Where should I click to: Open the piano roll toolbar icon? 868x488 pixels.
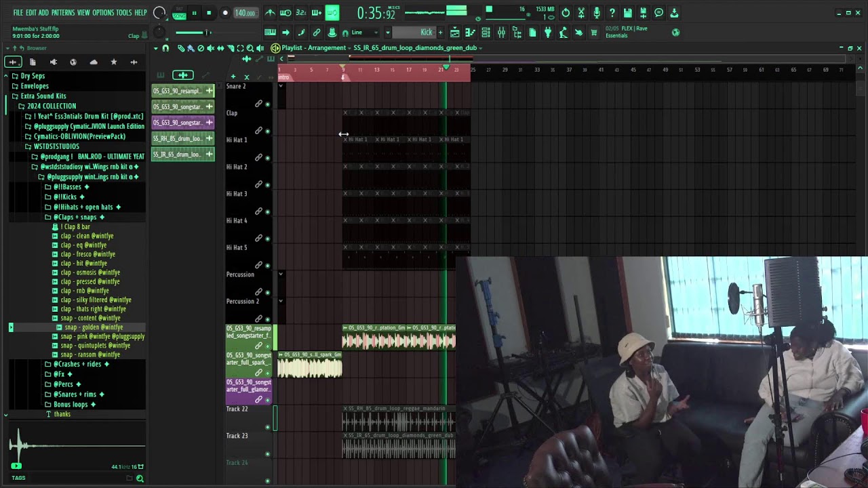(x=470, y=33)
